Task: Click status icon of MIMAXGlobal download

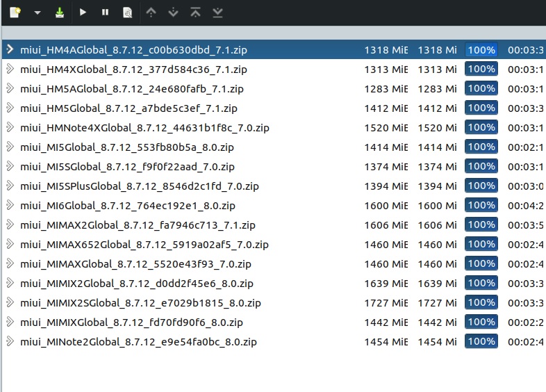Action: coord(10,264)
